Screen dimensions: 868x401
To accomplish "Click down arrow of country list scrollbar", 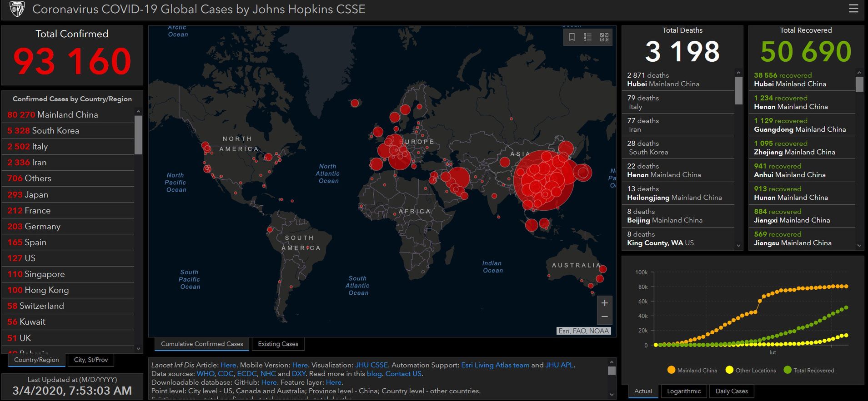I will 138,349.
